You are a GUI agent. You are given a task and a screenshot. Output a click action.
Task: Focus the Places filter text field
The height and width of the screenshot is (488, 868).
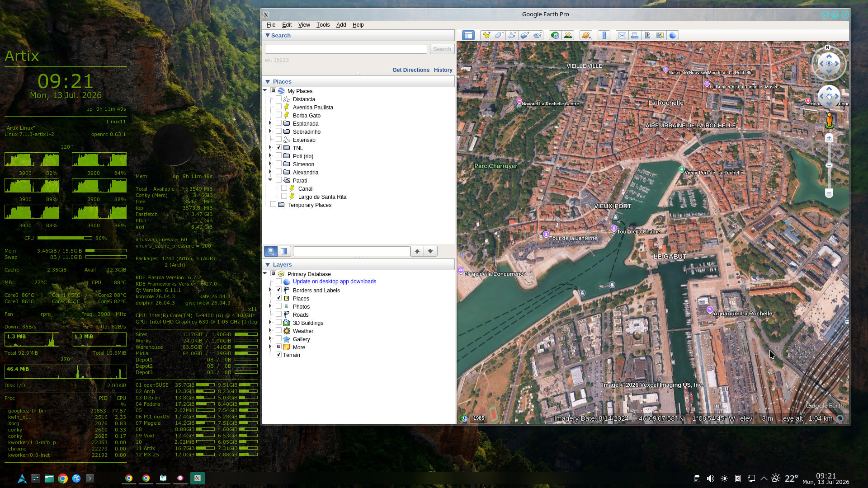point(351,251)
